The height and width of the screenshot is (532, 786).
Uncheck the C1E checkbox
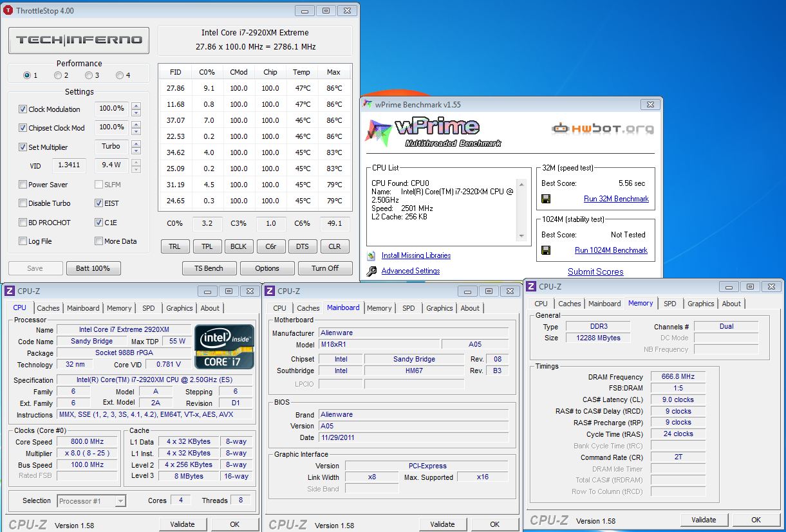(x=98, y=223)
